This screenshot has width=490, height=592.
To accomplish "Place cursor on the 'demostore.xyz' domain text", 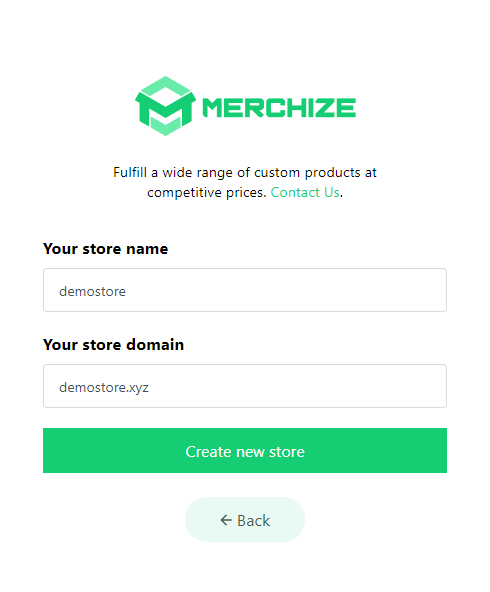I will tap(104, 388).
